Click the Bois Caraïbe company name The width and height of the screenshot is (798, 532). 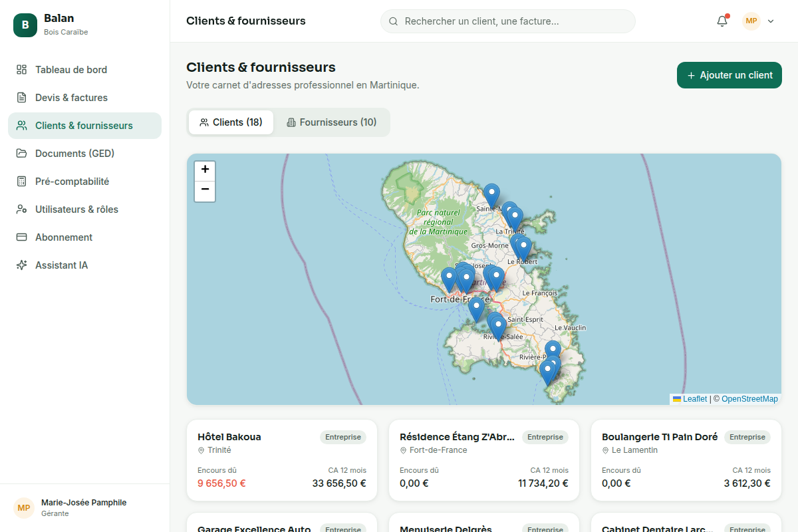click(x=66, y=32)
